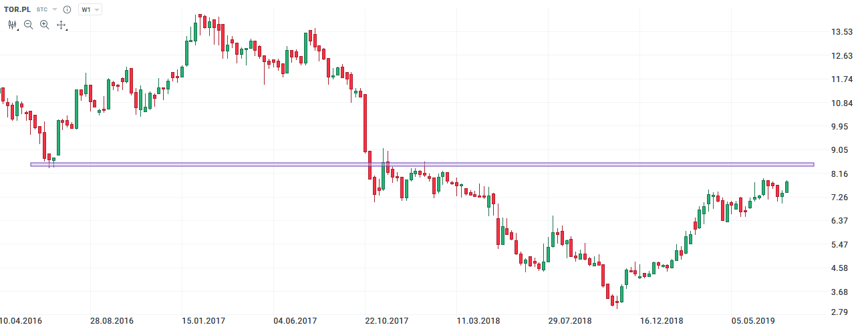This screenshot has height=329, width=868.
Task: Open the candlestick chart type selector
Action: tap(12, 25)
